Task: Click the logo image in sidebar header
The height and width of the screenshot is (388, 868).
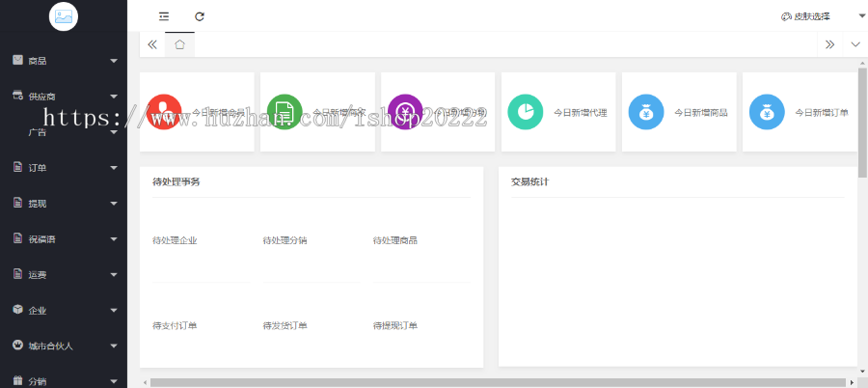Action: [x=64, y=16]
